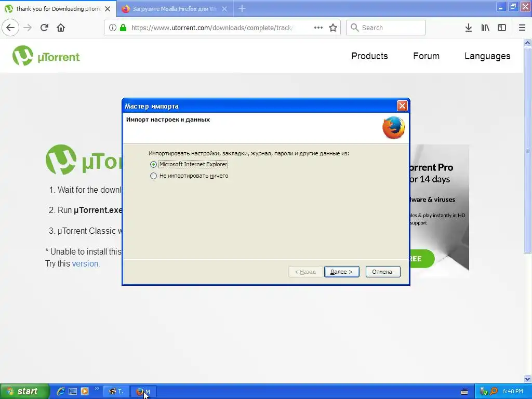The height and width of the screenshot is (399, 532).
Task: Open the Firefox hamburger menu
Action: click(x=522, y=28)
